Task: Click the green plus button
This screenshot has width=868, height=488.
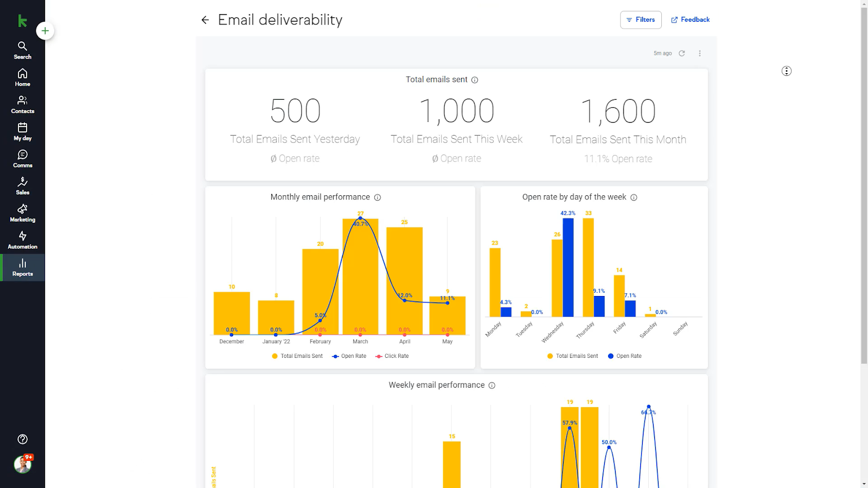Action: [45, 30]
